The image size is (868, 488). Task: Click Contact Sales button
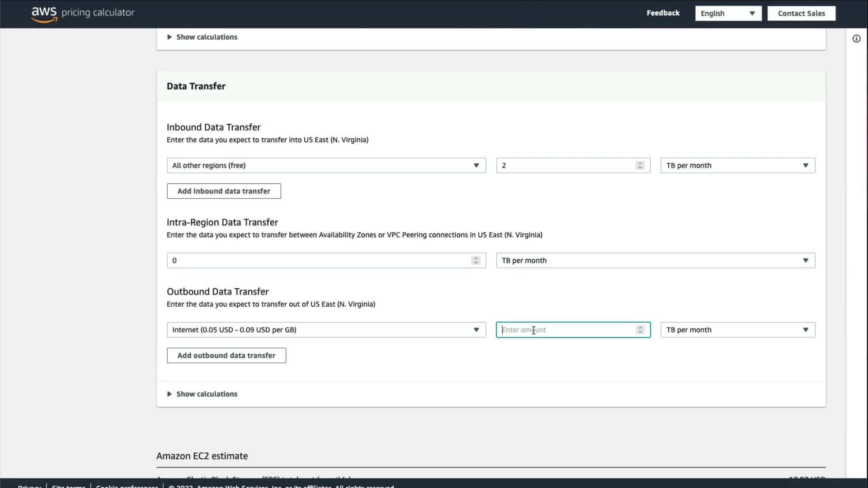(x=801, y=14)
